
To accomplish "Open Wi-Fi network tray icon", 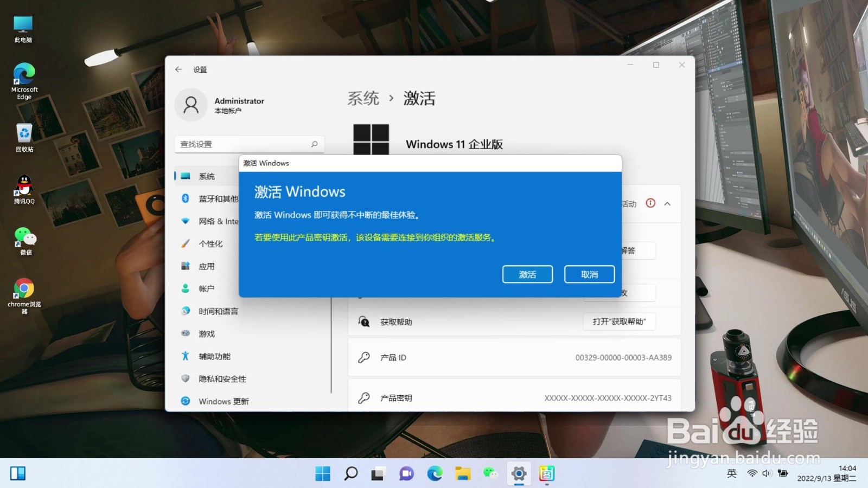I will [752, 473].
